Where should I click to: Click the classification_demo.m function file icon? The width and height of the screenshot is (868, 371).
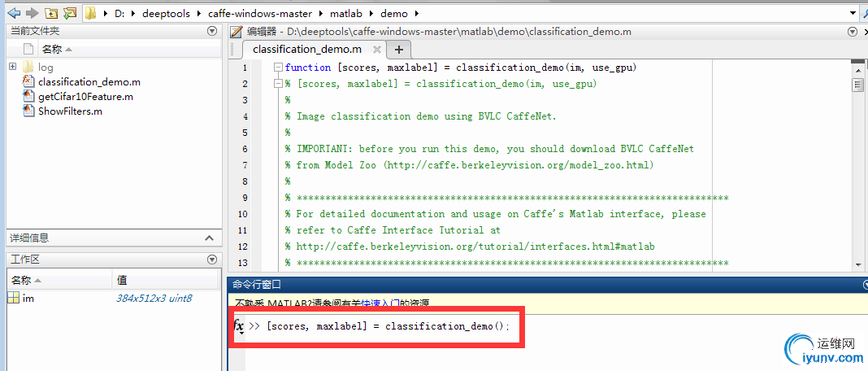coord(28,81)
